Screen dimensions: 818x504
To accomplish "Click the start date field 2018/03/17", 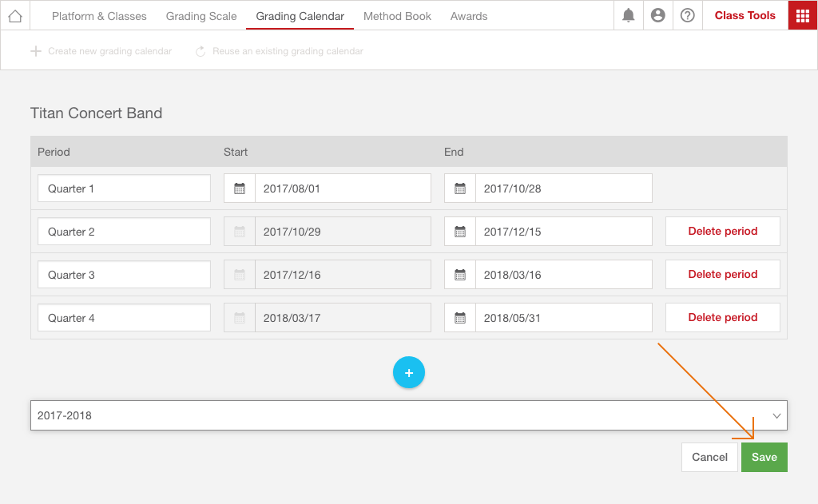I will point(343,318).
